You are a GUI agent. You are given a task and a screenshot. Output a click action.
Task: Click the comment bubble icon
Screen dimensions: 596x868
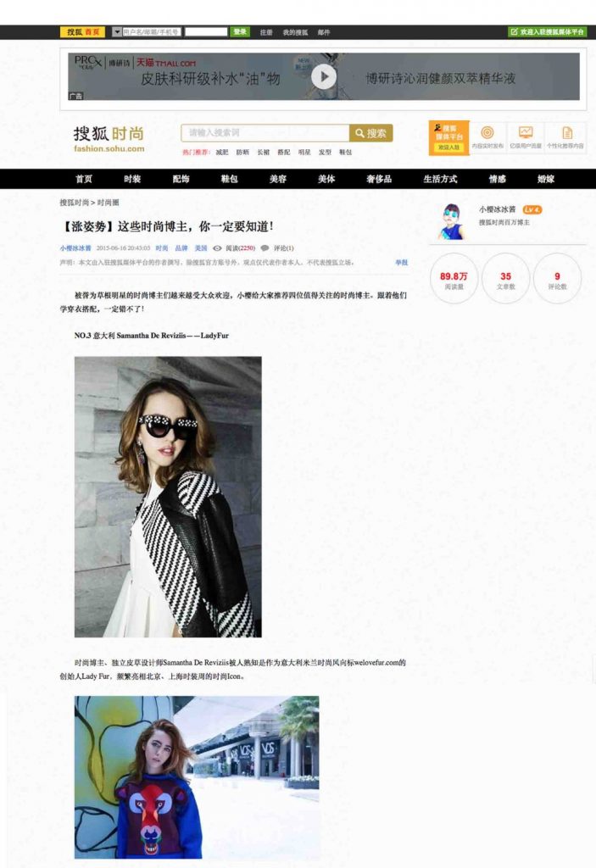click(265, 248)
